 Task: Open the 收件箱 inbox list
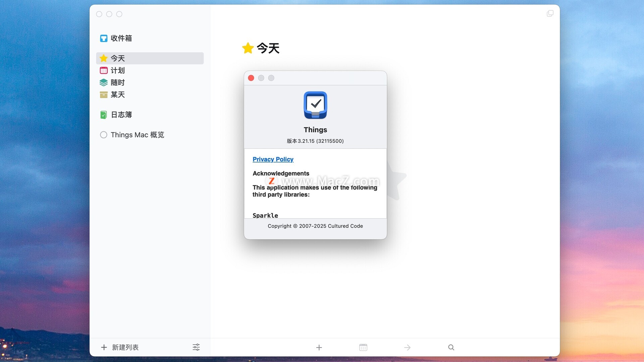150,38
